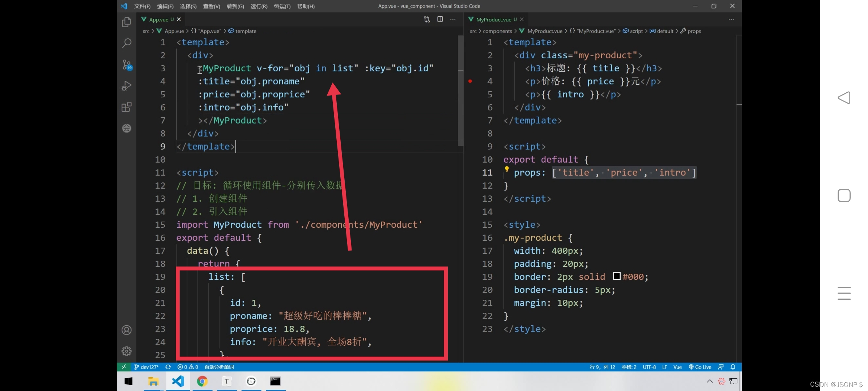Open Run and Debug view
This screenshot has width=868, height=391.
(x=126, y=86)
